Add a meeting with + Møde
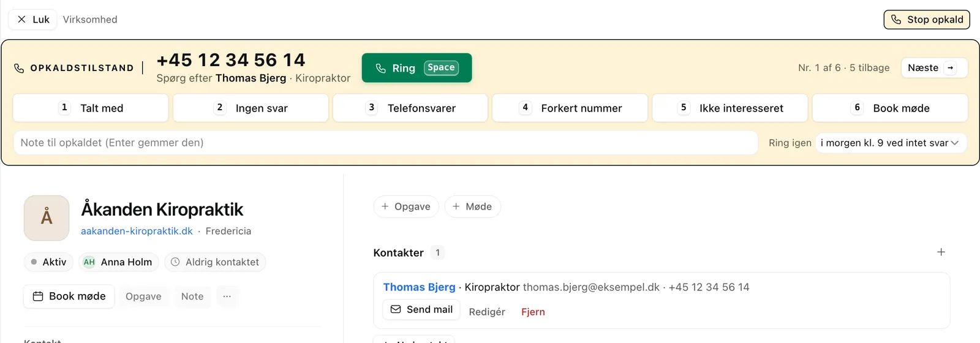 tap(472, 206)
